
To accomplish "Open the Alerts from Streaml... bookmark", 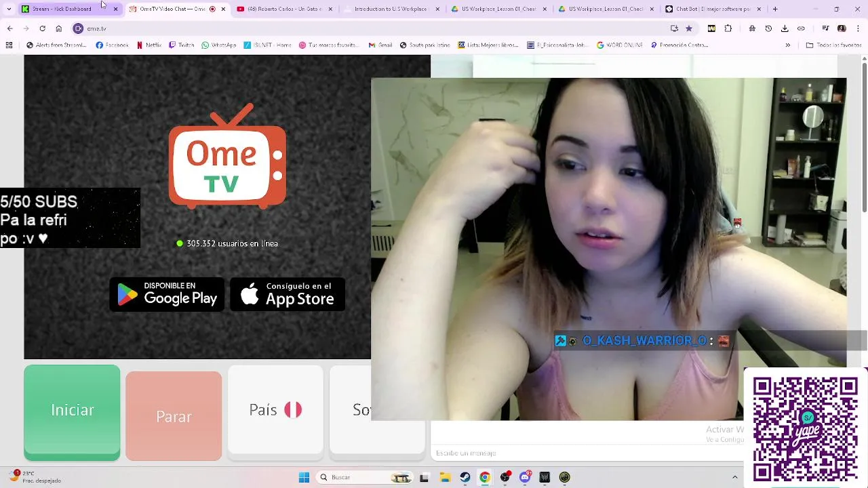I will [56, 45].
